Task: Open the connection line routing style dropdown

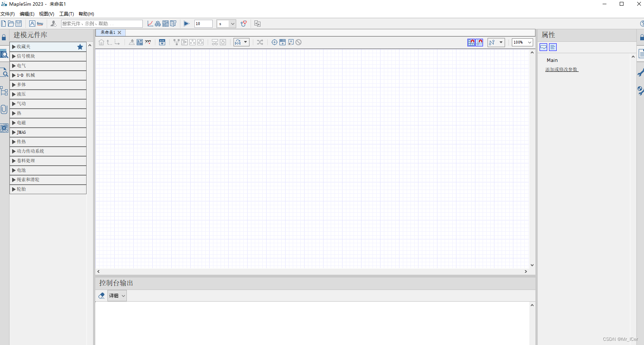Action: (496, 42)
